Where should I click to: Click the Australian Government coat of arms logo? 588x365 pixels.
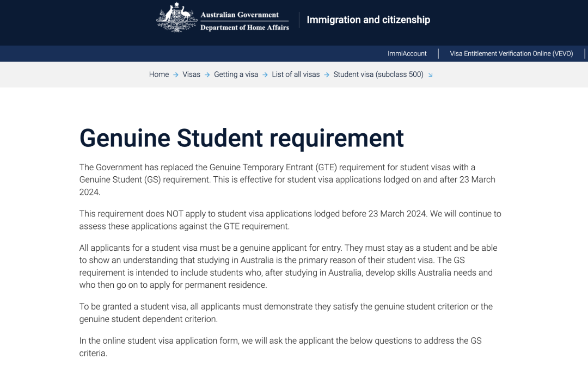[x=176, y=18]
